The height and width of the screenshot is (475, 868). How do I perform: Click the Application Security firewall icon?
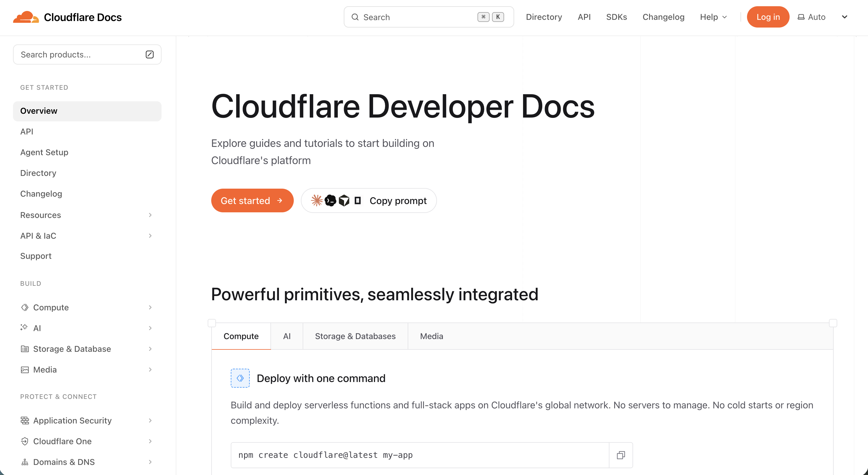click(x=25, y=420)
